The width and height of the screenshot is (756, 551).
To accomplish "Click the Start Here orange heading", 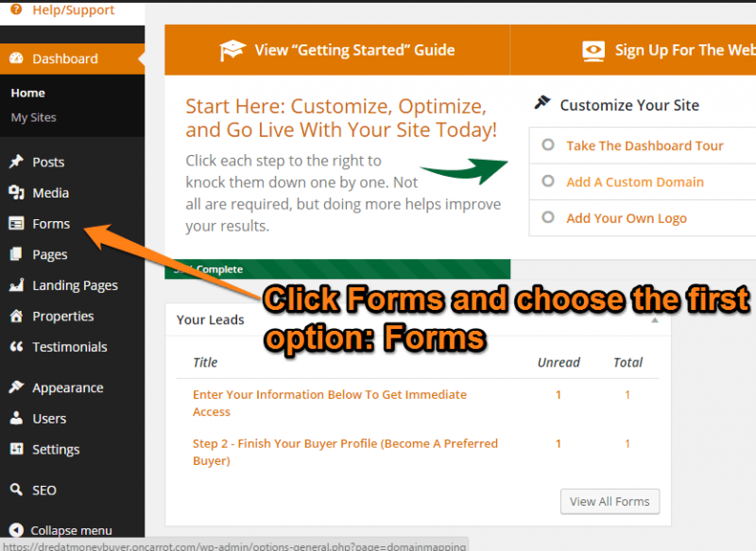I will tap(341, 118).
